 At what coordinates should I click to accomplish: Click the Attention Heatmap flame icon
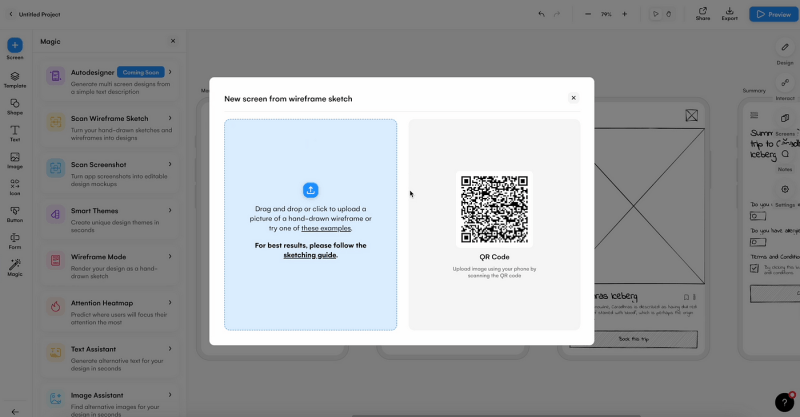56,306
